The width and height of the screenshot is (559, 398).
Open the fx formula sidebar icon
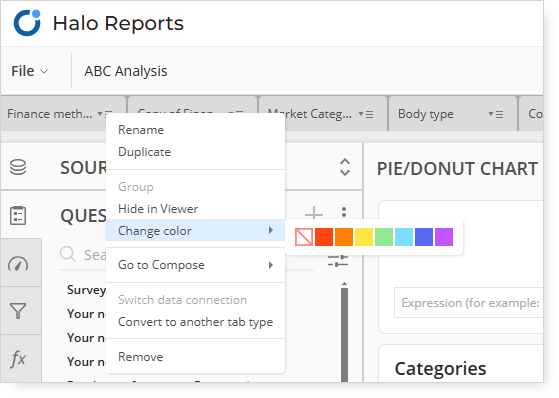(18, 358)
